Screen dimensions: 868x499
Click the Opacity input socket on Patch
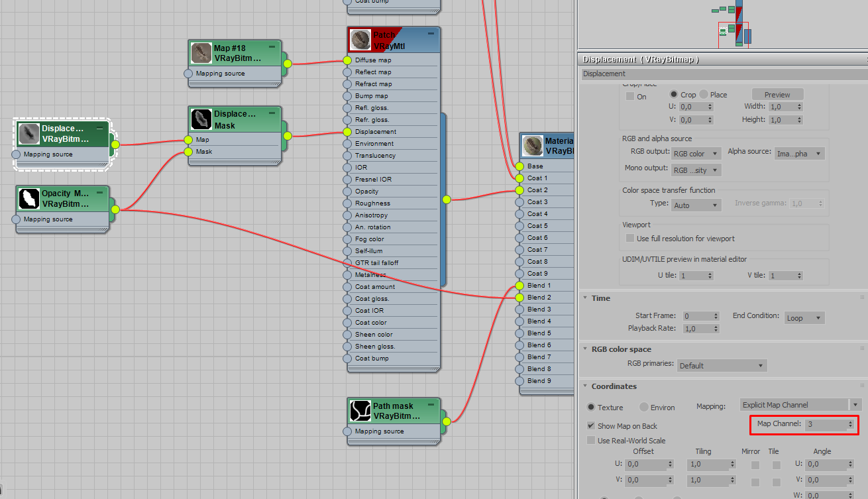[x=347, y=192]
